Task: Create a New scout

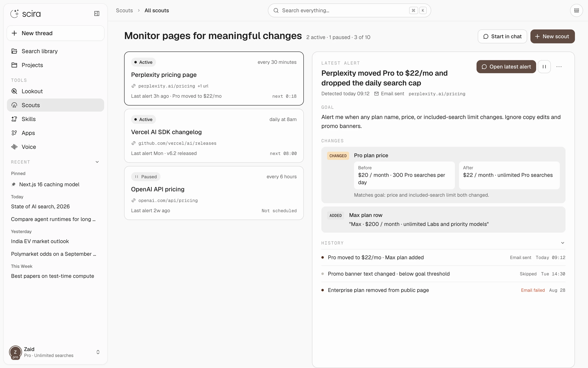Action: click(x=552, y=37)
